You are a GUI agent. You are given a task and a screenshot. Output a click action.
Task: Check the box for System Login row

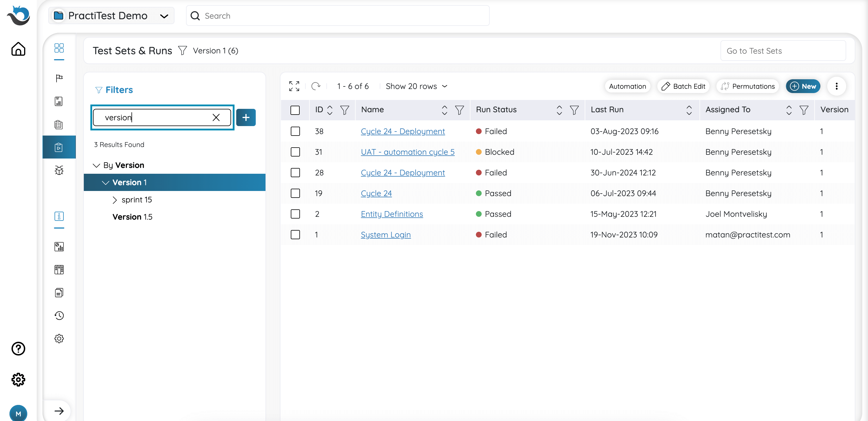click(295, 235)
